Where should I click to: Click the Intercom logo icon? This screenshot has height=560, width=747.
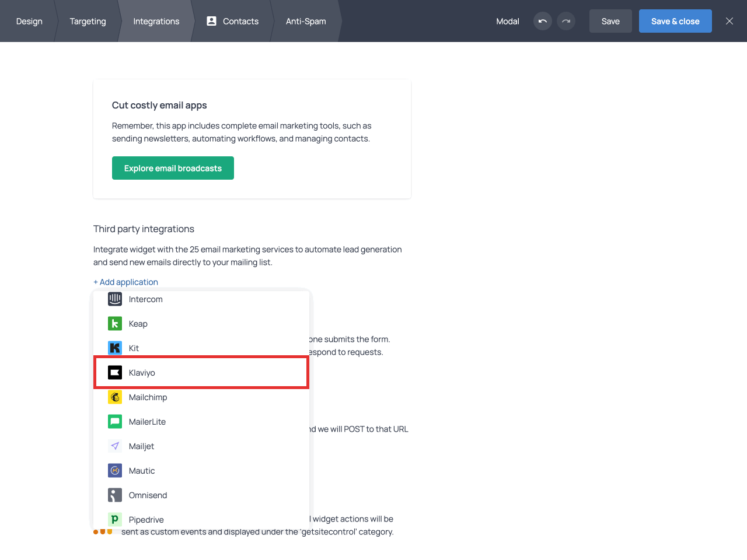115,299
